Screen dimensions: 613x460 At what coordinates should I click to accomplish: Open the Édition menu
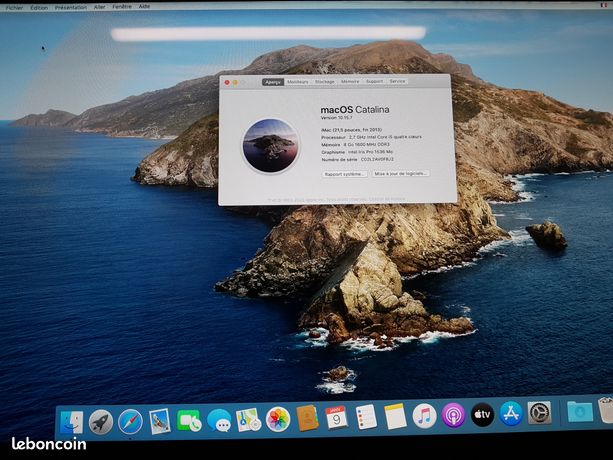tap(39, 7)
